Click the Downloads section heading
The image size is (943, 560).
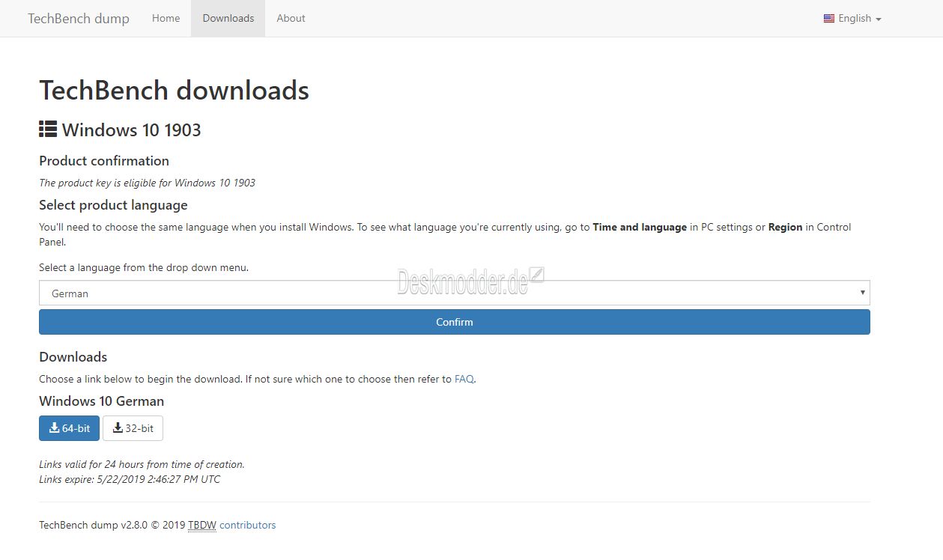73,357
